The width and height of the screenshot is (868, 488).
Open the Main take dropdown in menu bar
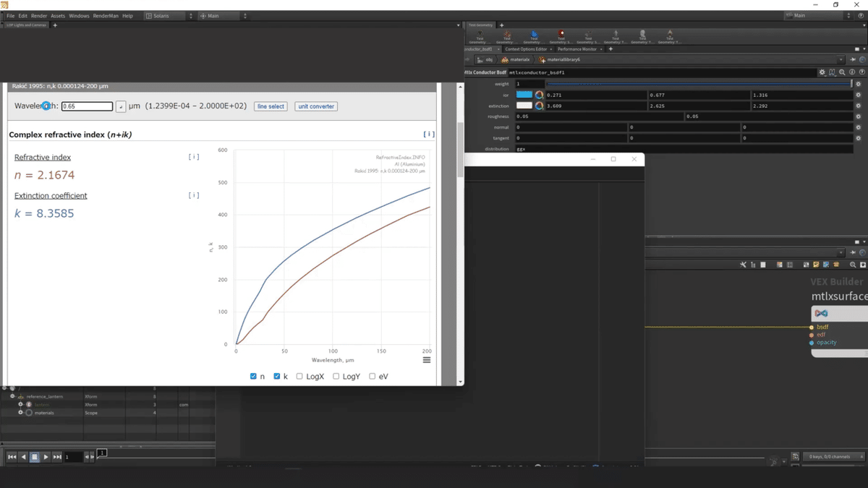[x=223, y=15]
